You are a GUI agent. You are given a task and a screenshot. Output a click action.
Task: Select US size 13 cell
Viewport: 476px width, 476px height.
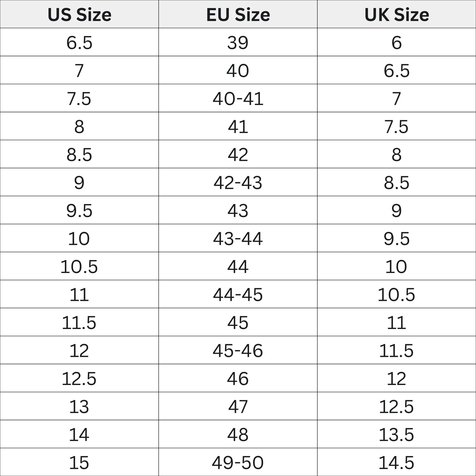(x=79, y=407)
